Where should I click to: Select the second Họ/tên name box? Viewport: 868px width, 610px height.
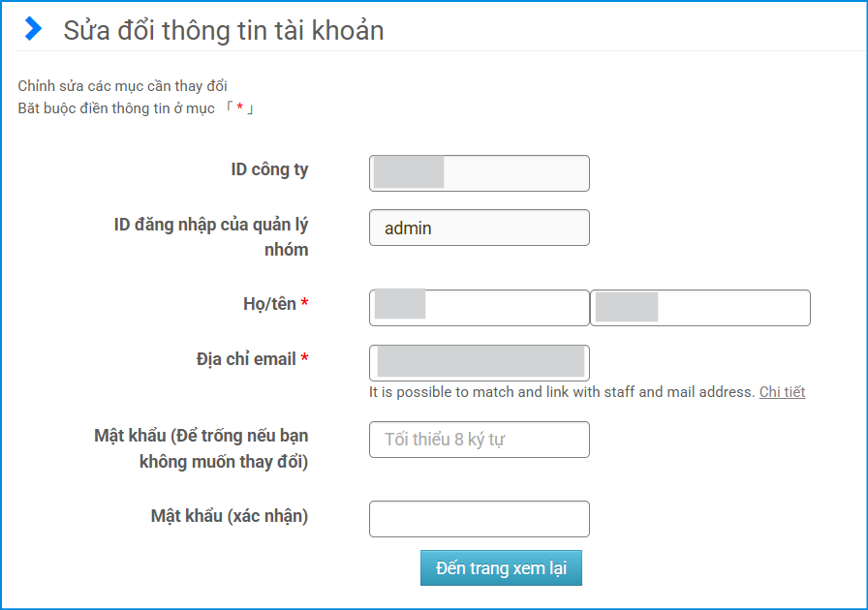coord(699,308)
